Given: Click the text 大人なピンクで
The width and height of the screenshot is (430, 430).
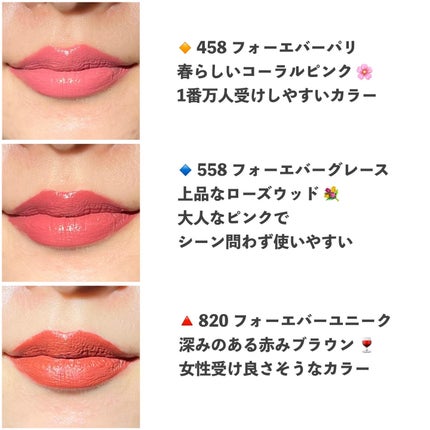Looking at the screenshot, I should click(233, 218).
